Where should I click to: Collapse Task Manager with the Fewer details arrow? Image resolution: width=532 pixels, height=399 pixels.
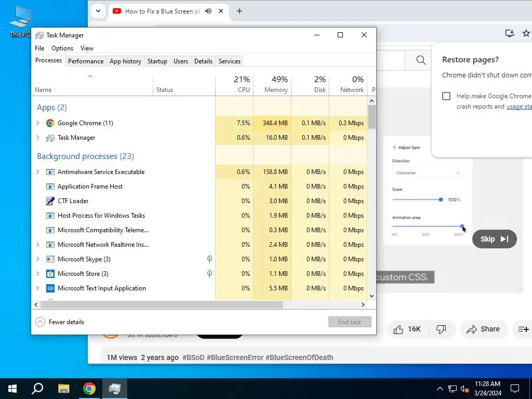40,322
